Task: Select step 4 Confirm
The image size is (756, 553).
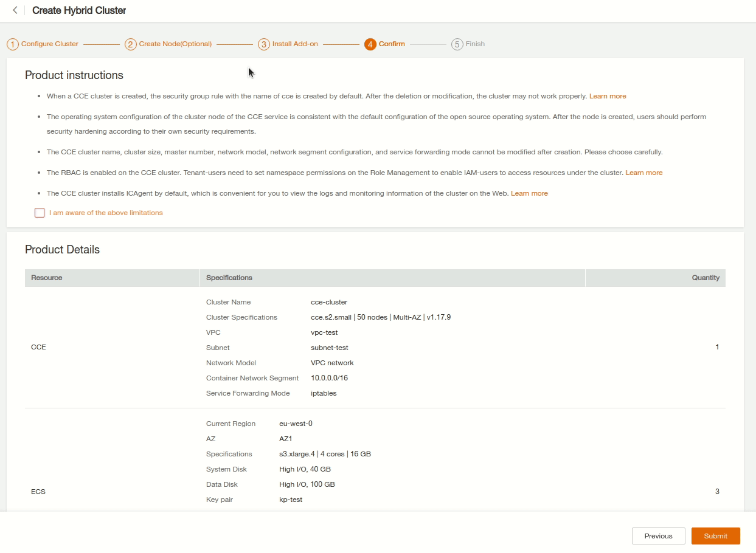Action: 385,44
